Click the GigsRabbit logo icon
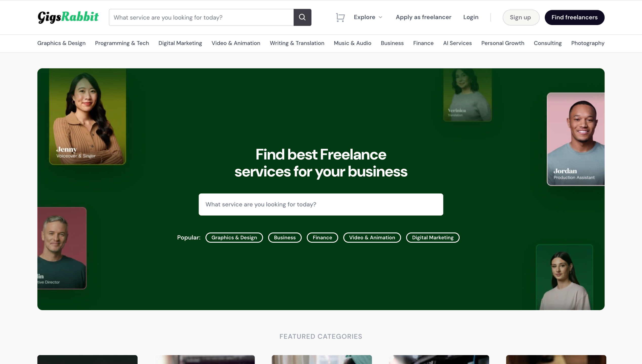Screen dimensions: 642x364 (x=68, y=17)
